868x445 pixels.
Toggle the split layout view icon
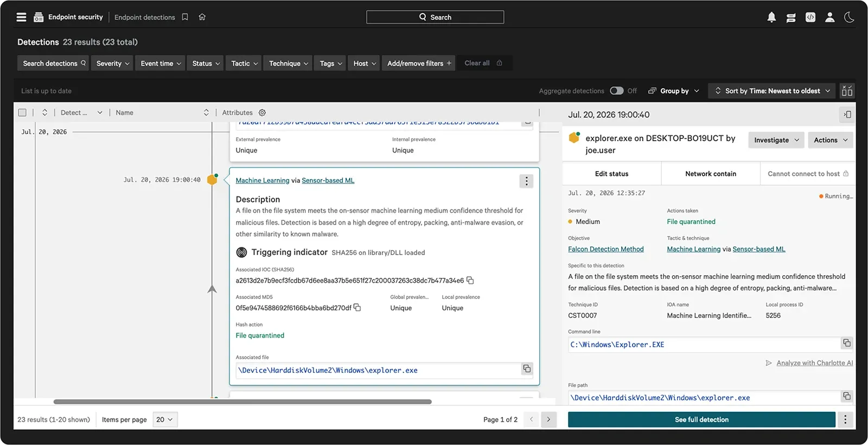(847, 91)
